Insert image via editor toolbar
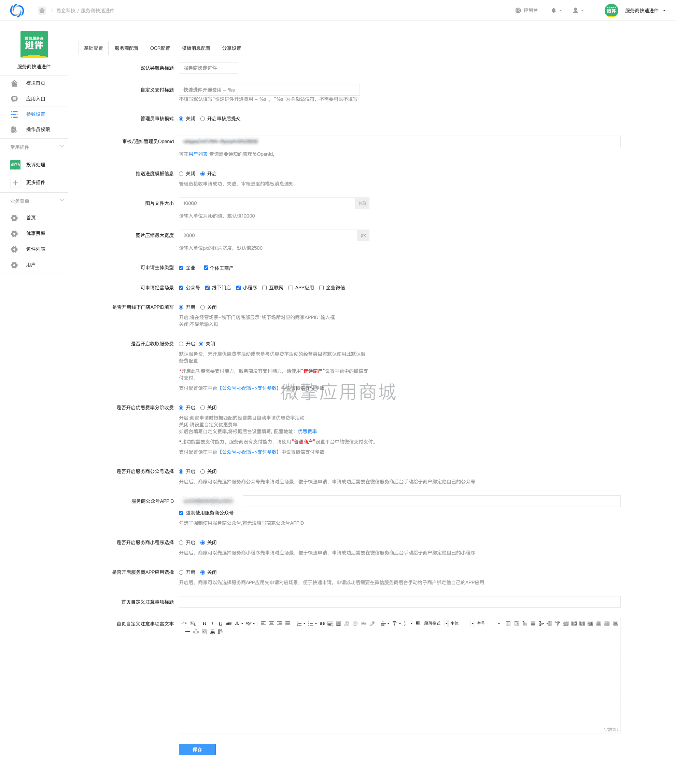 pyautogui.click(x=330, y=623)
